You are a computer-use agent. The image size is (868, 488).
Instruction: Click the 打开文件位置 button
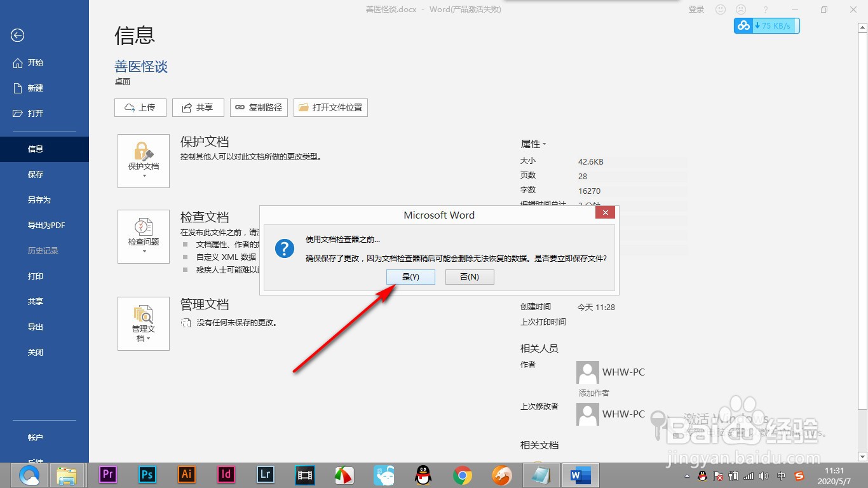[330, 107]
